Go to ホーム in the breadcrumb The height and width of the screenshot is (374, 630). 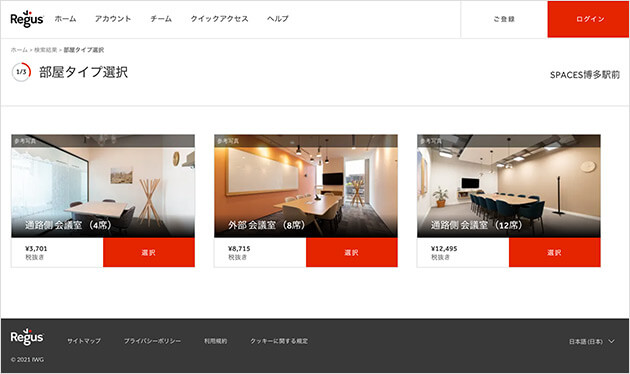coord(19,50)
